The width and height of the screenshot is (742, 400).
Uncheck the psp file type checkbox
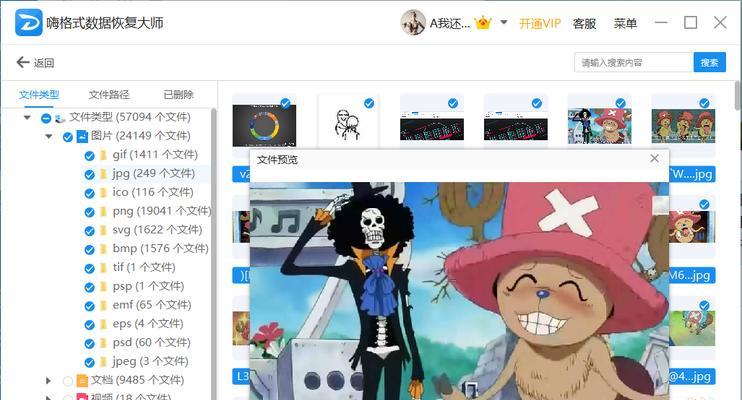coord(89,287)
